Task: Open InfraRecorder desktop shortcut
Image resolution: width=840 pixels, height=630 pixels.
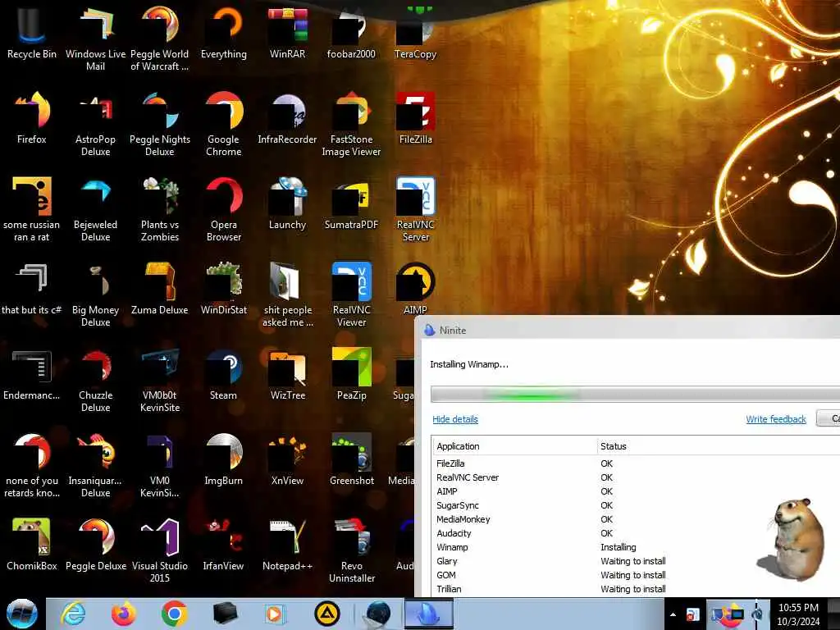Action: coord(288,118)
